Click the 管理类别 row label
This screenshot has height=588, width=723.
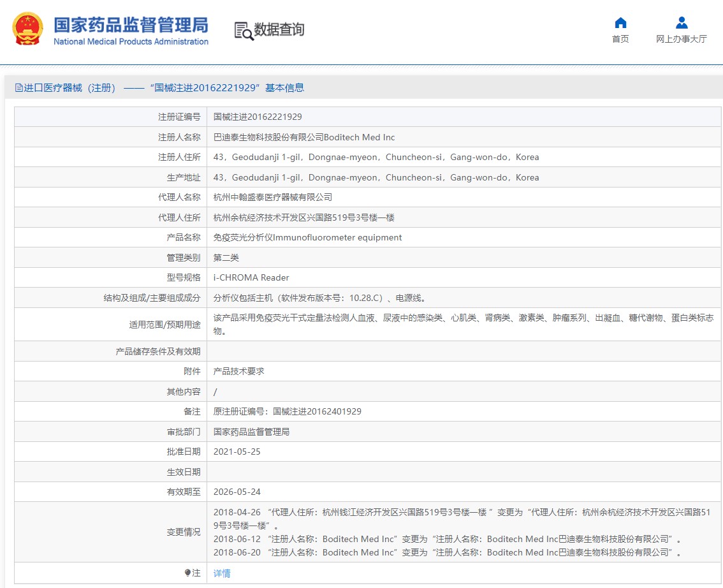pos(184,258)
